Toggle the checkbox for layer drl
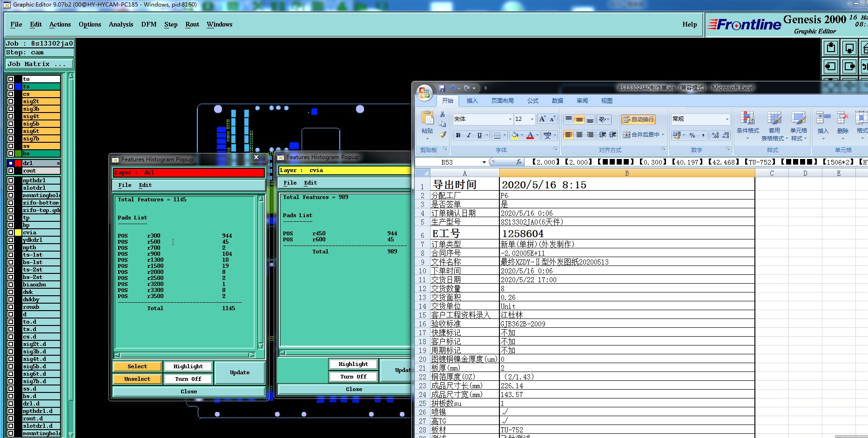Viewport: 868px width, 438px height. pyautogui.click(x=11, y=163)
